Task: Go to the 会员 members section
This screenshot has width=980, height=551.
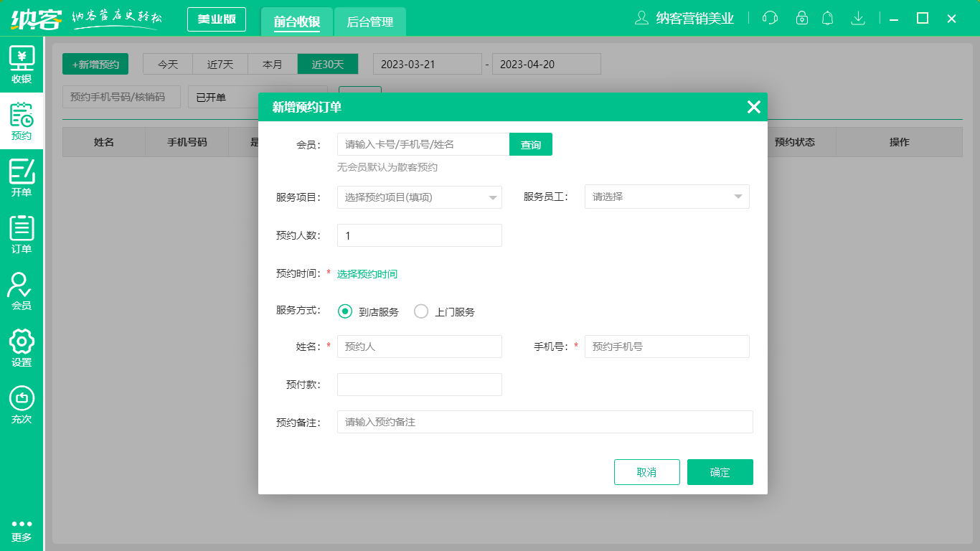Action: click(22, 291)
